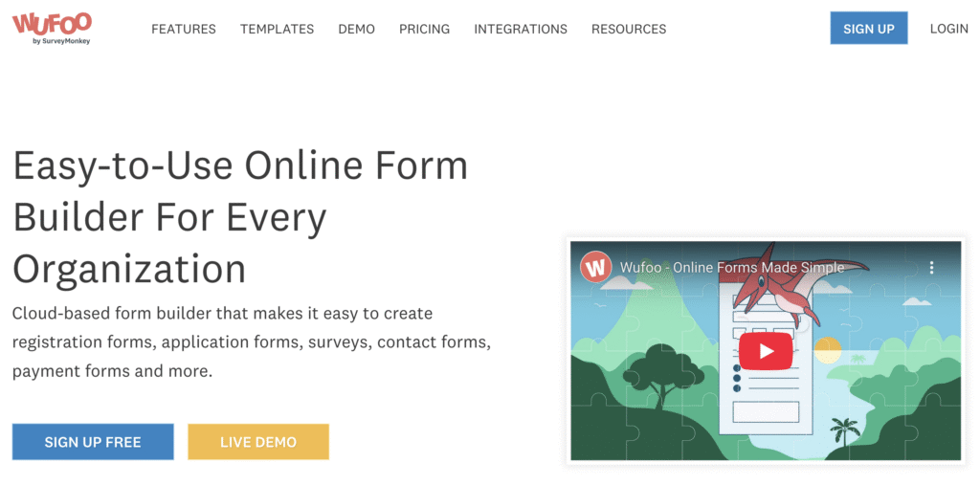Click the Sign Up Free button
The width and height of the screenshot is (980, 485).
coord(93,442)
